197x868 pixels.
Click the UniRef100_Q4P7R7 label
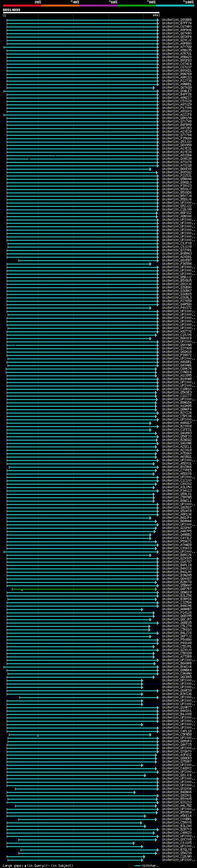click(x=177, y=589)
